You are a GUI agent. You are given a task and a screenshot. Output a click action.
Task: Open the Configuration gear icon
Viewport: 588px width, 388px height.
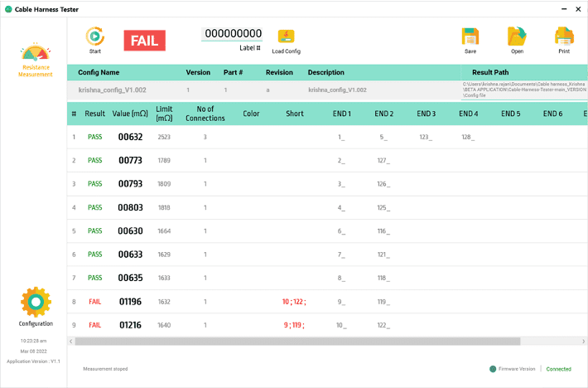[x=36, y=302]
